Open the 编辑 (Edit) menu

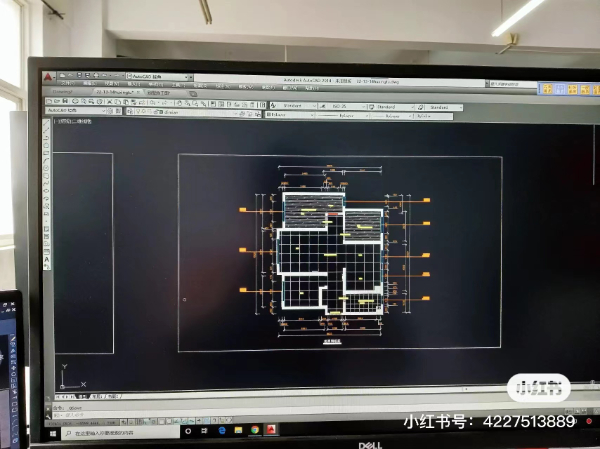click(89, 83)
